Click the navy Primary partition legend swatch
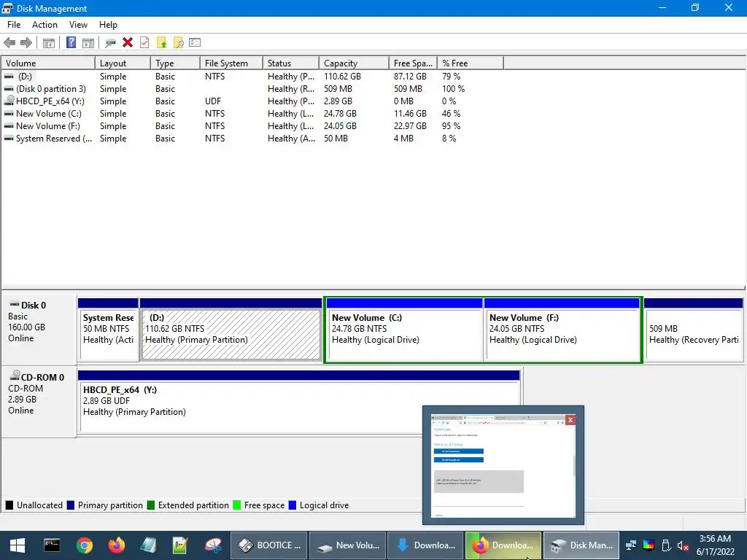747x560 pixels. pyautogui.click(x=71, y=505)
